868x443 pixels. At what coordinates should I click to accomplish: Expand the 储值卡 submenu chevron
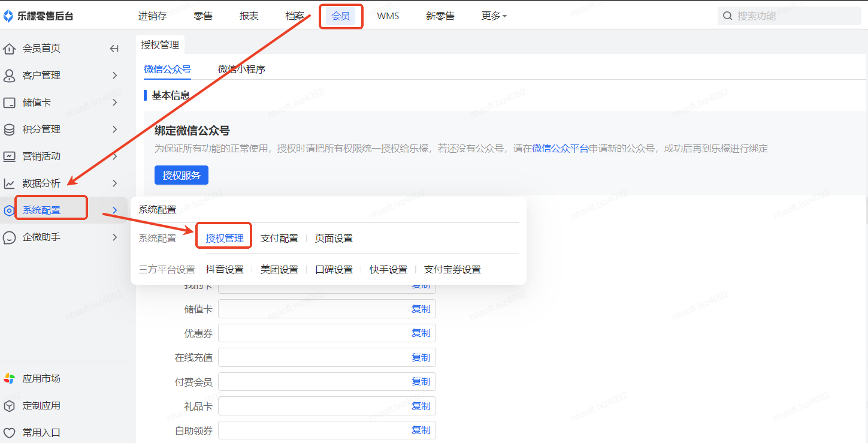114,103
